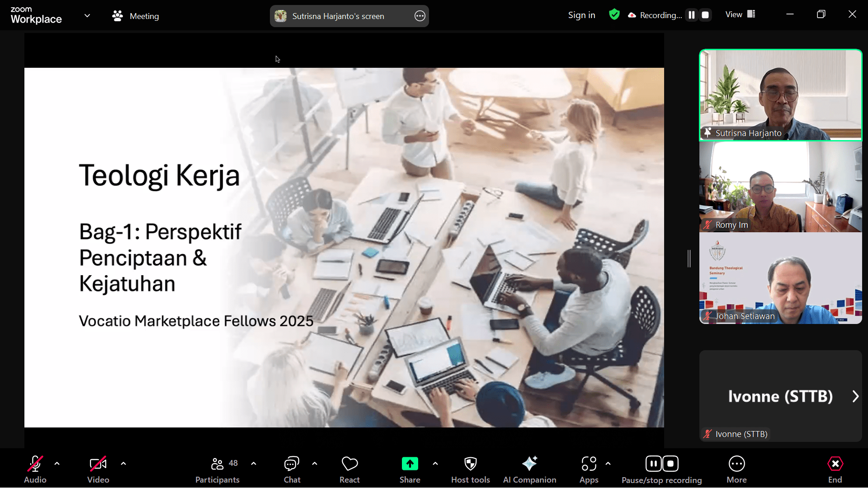Select Romy Im video thumbnail
This screenshot has width=868, height=488.
[780, 187]
